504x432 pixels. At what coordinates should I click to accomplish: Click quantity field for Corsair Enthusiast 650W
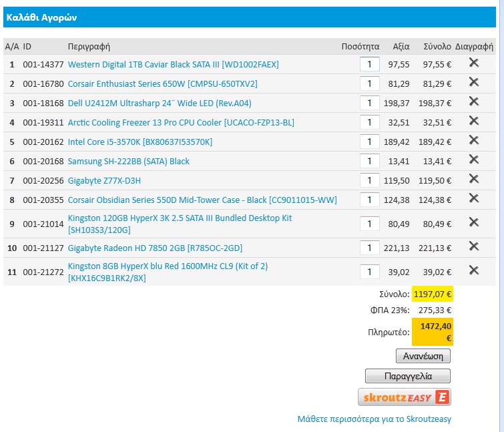369,83
